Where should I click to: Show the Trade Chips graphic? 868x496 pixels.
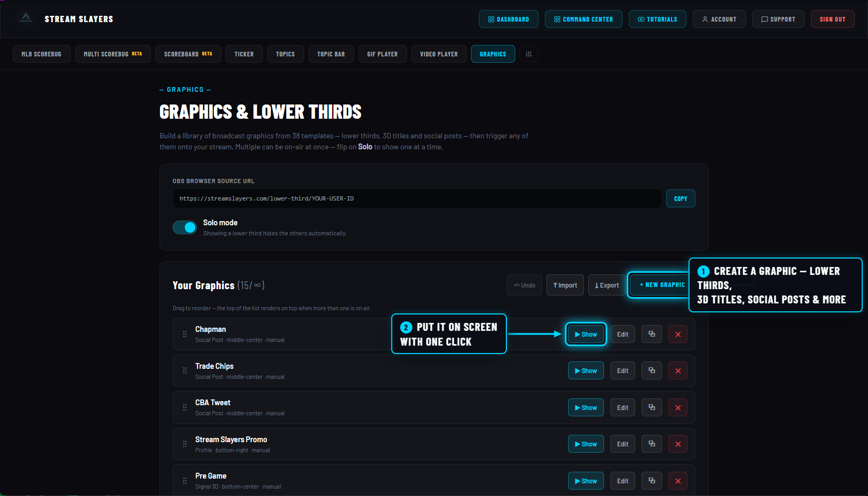(586, 371)
